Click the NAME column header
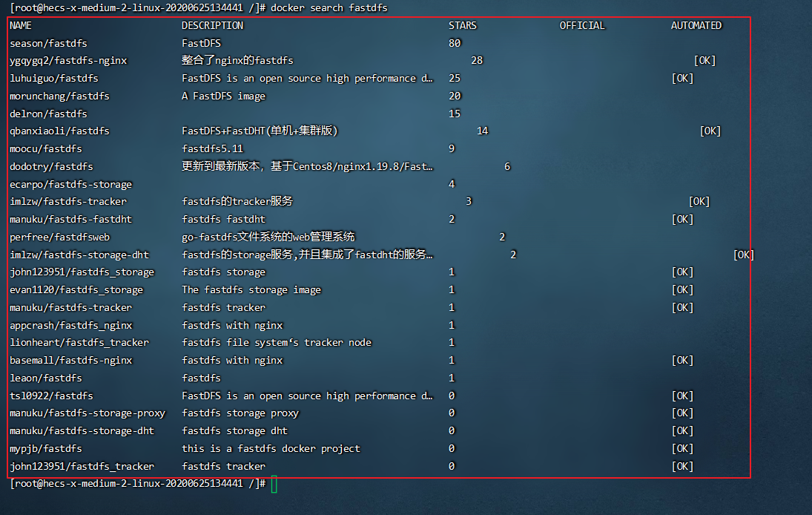Viewport: 812px width, 515px height. [x=21, y=25]
